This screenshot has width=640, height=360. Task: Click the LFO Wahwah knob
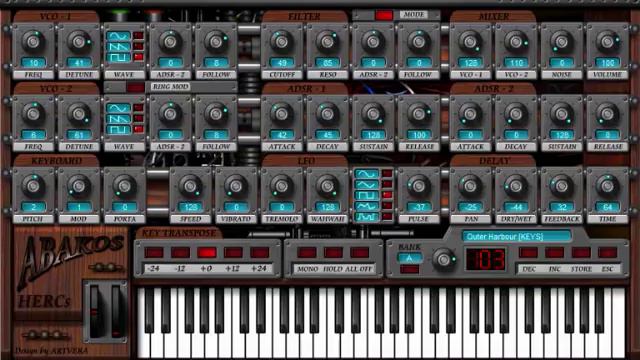(x=327, y=186)
